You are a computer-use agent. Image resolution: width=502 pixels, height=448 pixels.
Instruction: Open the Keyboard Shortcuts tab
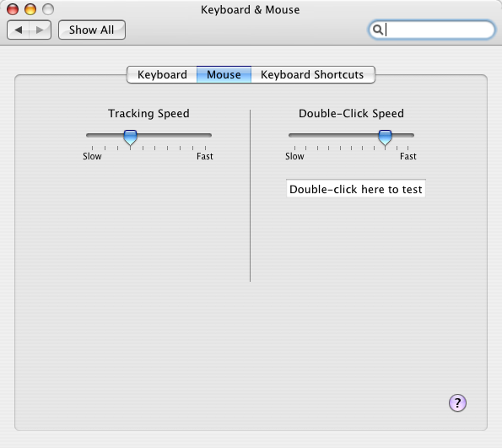click(x=312, y=74)
